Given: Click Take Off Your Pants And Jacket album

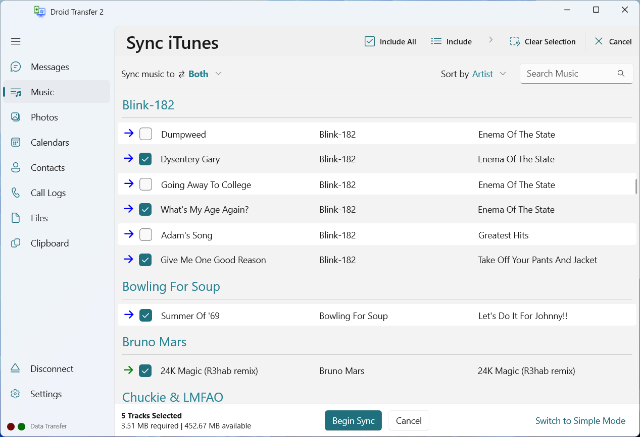Looking at the screenshot, I should [538, 260].
